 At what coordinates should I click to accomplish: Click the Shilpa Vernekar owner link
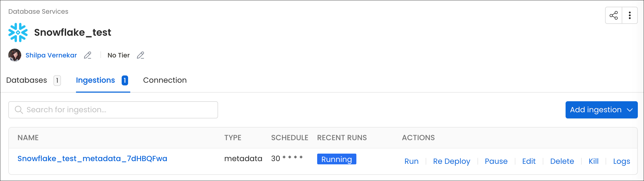(51, 55)
